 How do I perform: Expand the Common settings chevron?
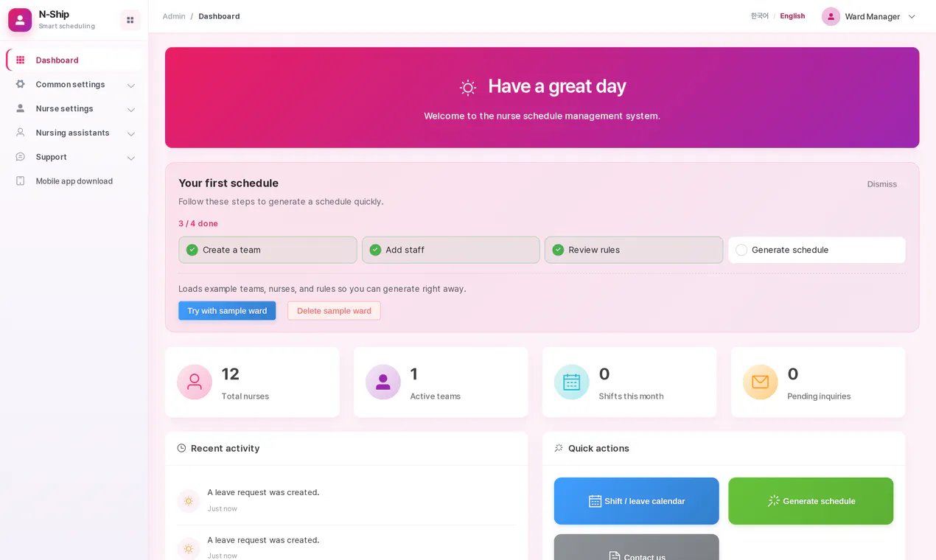coord(131,85)
